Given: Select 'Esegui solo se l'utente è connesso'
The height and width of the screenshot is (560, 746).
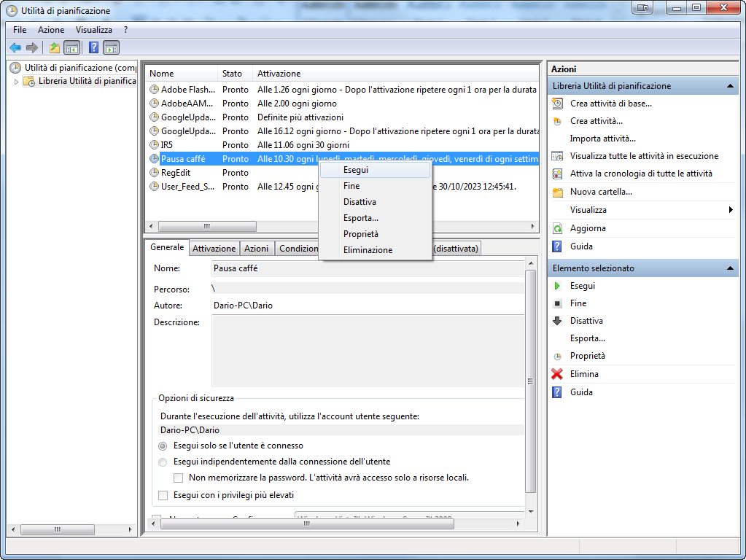Looking at the screenshot, I should (x=163, y=446).
